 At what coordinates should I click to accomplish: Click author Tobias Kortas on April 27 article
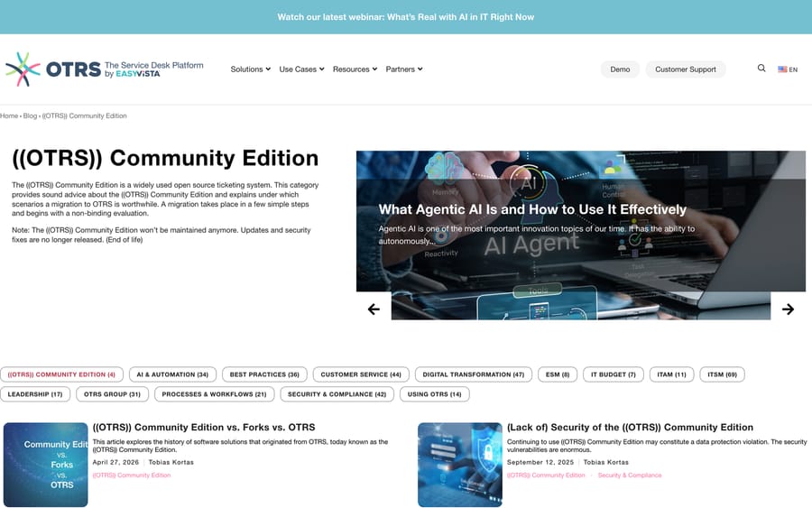click(171, 462)
